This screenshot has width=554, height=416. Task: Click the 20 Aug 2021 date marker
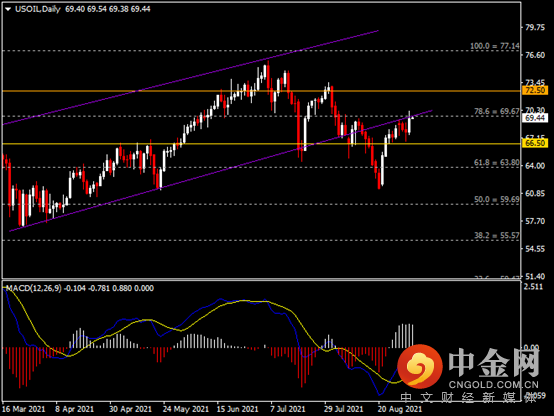[x=400, y=409]
